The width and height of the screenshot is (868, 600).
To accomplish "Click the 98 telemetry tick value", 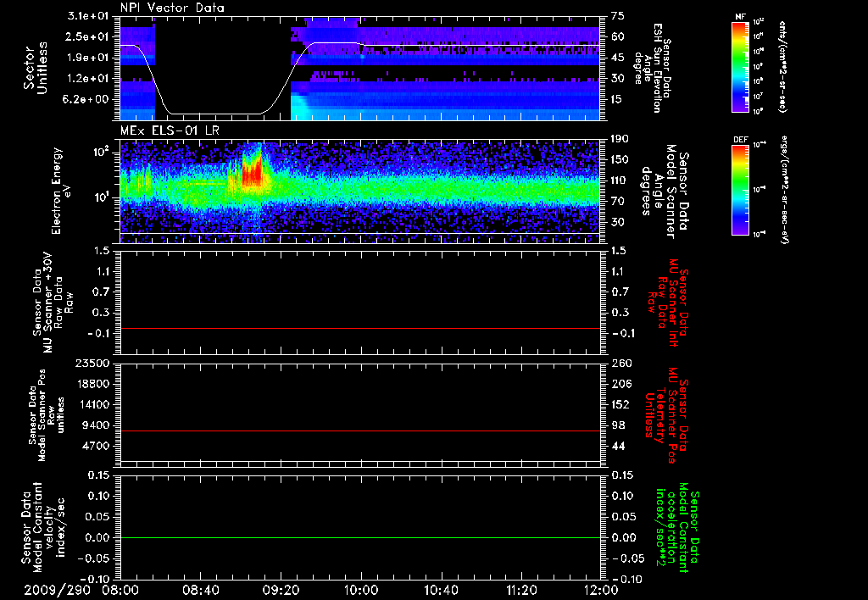I will point(618,425).
